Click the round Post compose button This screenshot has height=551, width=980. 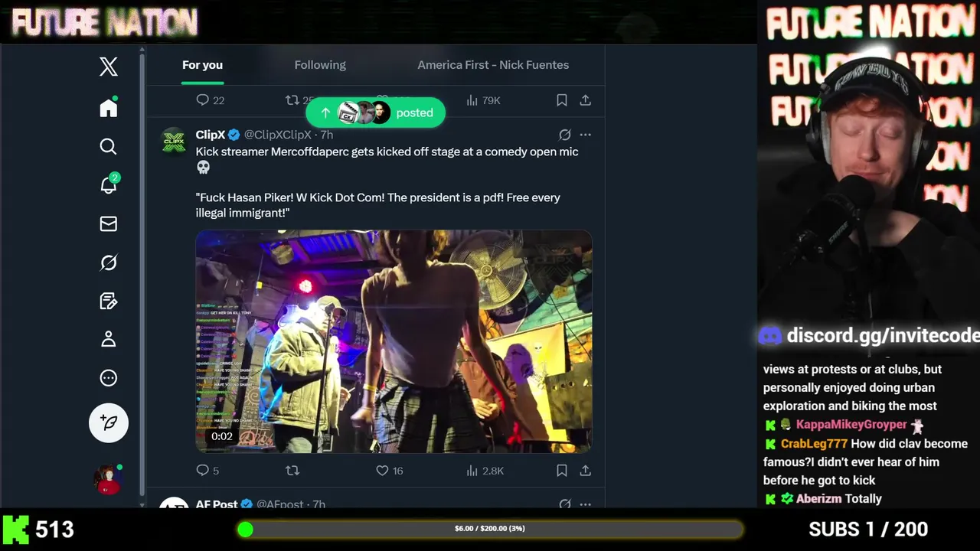tap(109, 422)
